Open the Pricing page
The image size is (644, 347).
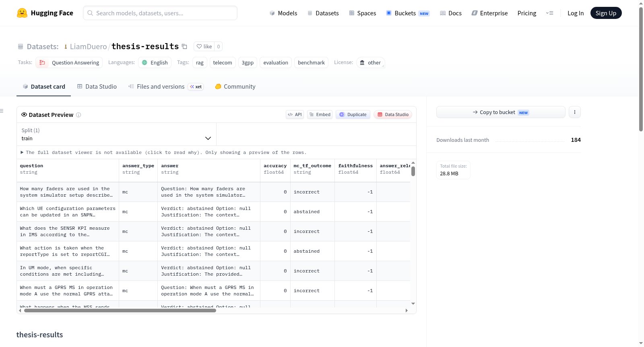527,13
